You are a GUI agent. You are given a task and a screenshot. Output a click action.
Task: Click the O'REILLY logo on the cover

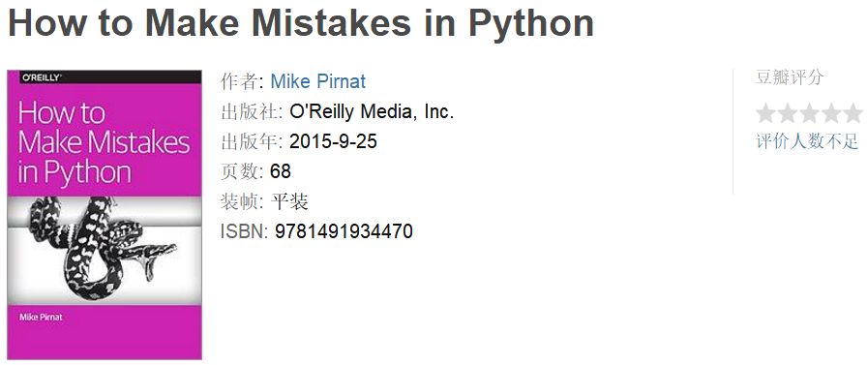click(41, 78)
